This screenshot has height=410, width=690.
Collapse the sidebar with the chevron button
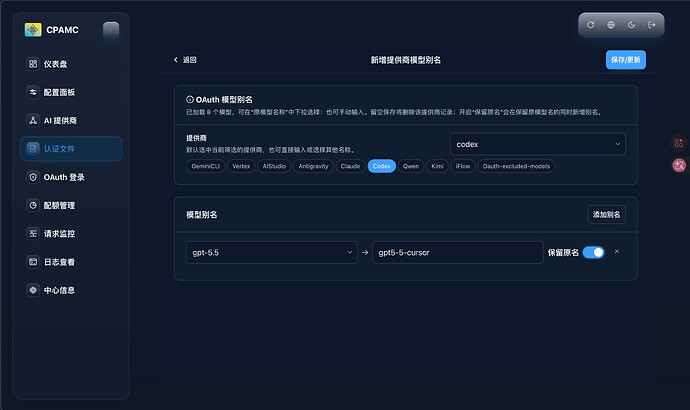tap(111, 30)
